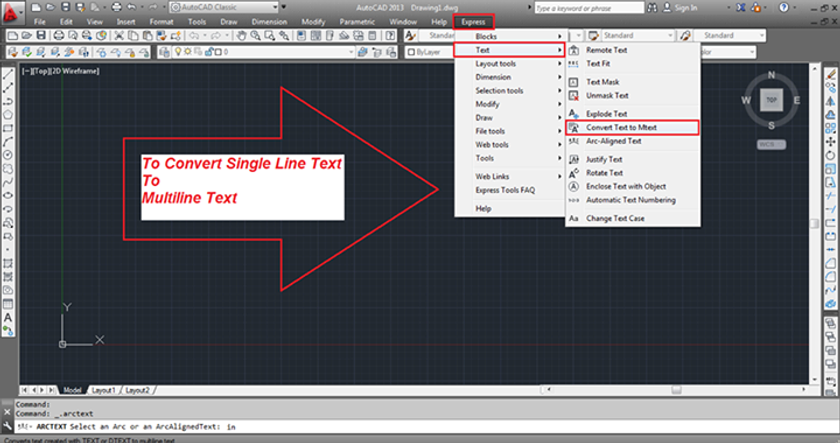The image size is (840, 443).
Task: Choose Convert Text to Mtext
Action: (632, 127)
